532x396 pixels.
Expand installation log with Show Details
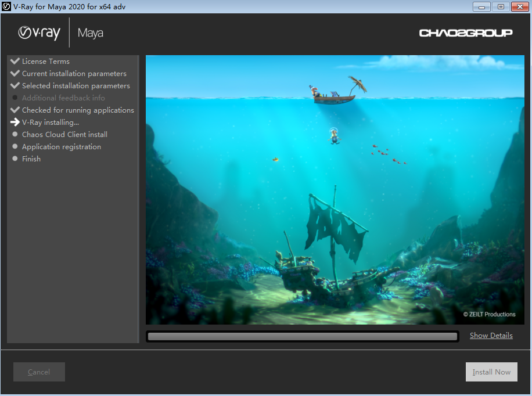point(491,336)
